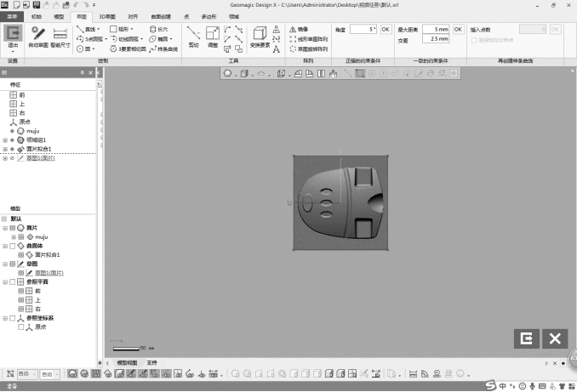Click the Undo arrow in quick access toolbar
Image resolution: width=577 pixels, height=392 pixels.
(77, 5)
